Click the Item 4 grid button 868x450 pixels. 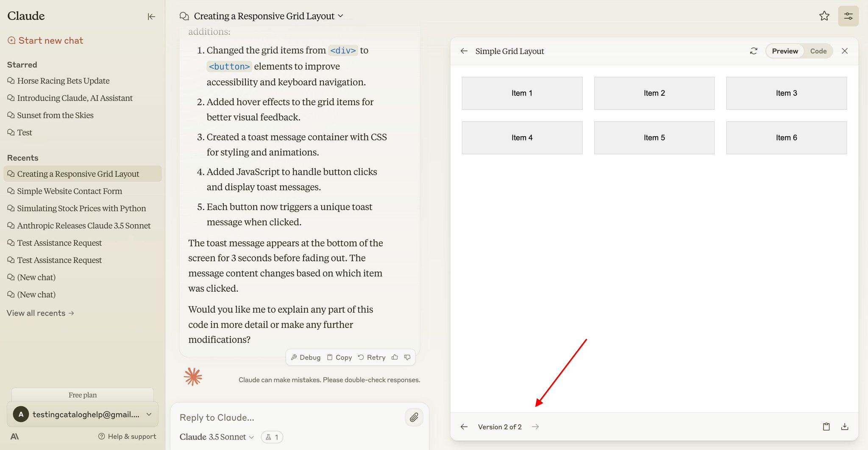tap(522, 138)
